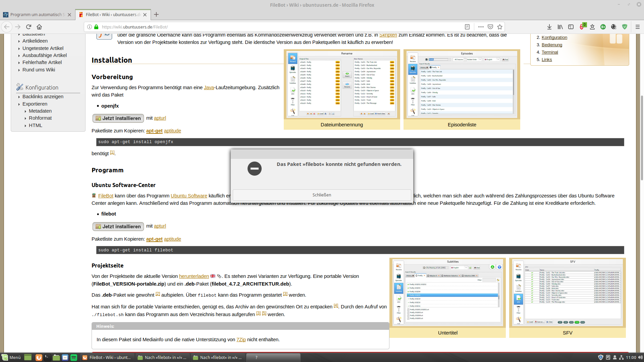
Task: Click the URL address field
Action: point(282,27)
